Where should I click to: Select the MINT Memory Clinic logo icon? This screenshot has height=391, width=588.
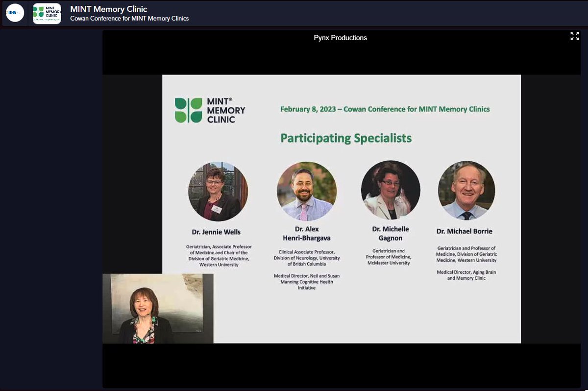coord(46,12)
